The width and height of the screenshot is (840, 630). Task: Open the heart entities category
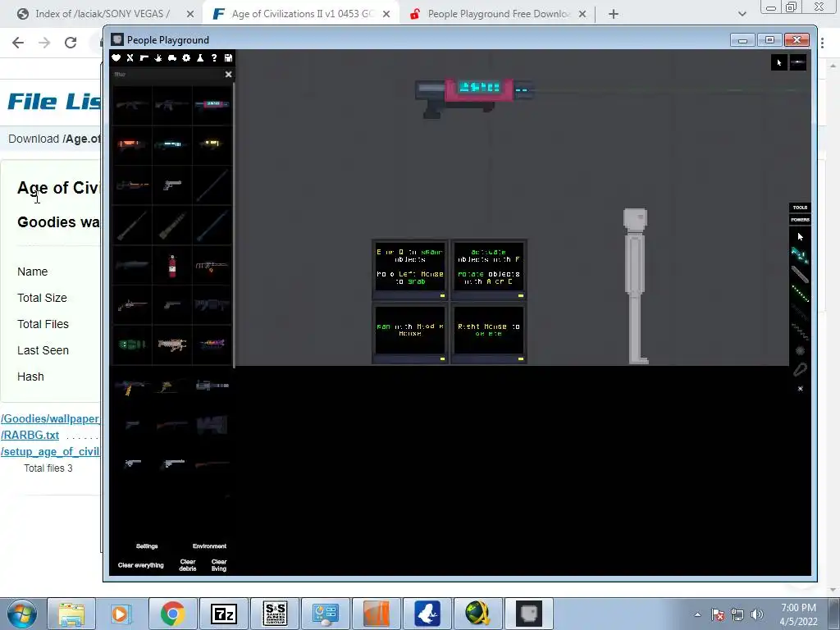(x=116, y=58)
